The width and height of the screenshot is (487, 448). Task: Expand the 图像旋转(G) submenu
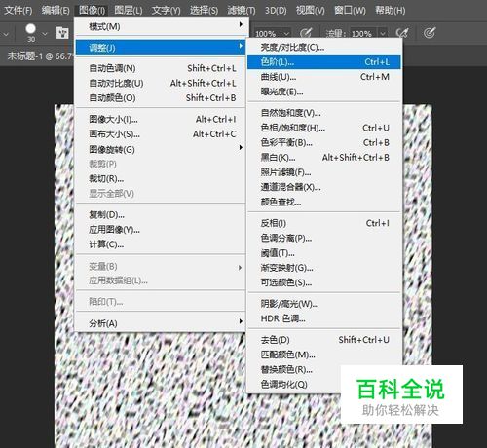[160, 149]
